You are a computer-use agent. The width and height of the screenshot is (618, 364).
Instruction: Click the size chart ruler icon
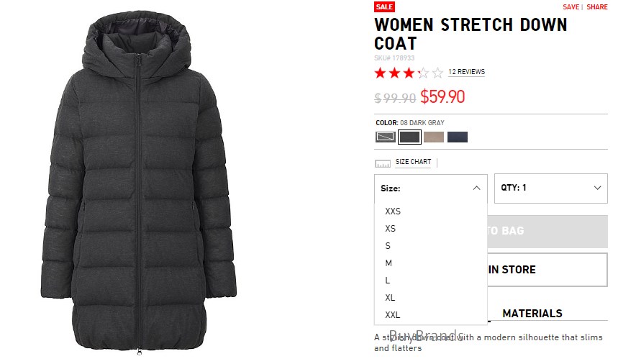382,163
